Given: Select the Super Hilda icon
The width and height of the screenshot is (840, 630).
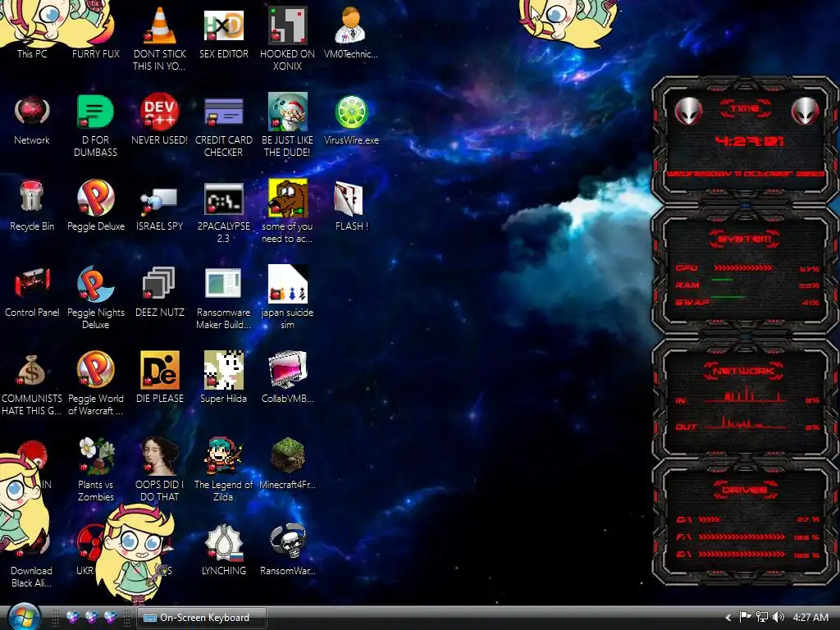Looking at the screenshot, I should tap(223, 370).
